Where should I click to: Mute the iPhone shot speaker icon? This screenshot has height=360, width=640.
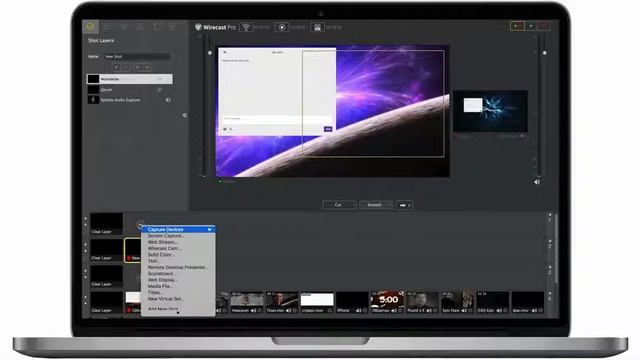tap(359, 311)
